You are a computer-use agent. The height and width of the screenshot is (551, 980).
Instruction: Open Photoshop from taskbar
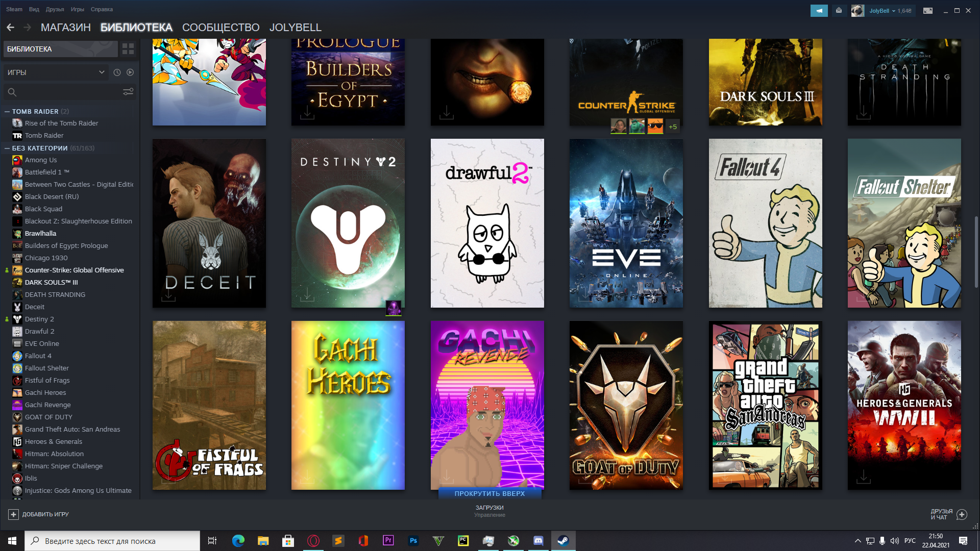(413, 541)
